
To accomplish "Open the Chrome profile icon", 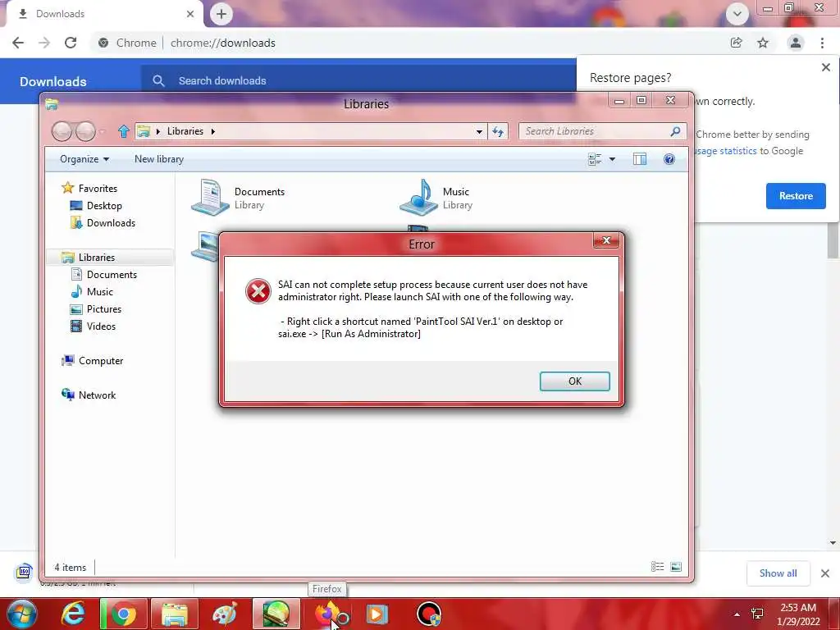I will [796, 43].
